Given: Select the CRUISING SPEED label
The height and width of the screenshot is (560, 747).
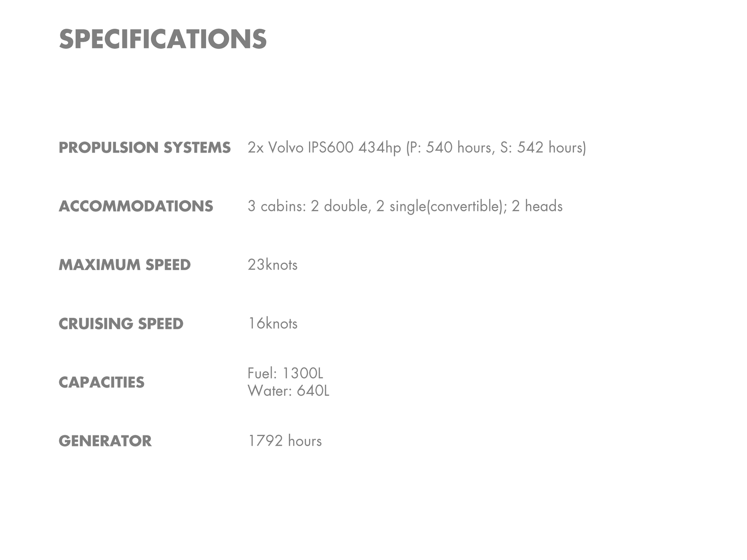Looking at the screenshot, I should click(x=121, y=324).
